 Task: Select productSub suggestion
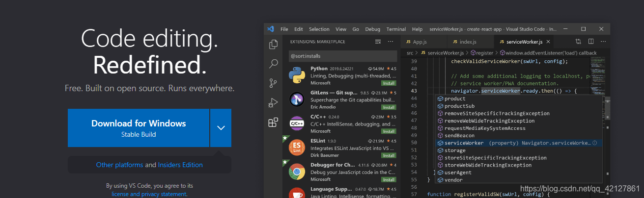pos(520,106)
